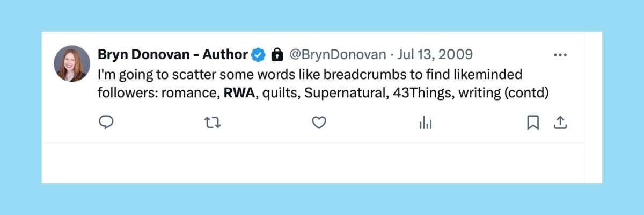The image size is (644, 215).
Task: Click the blue verified checkmark badge
Action: click(259, 54)
